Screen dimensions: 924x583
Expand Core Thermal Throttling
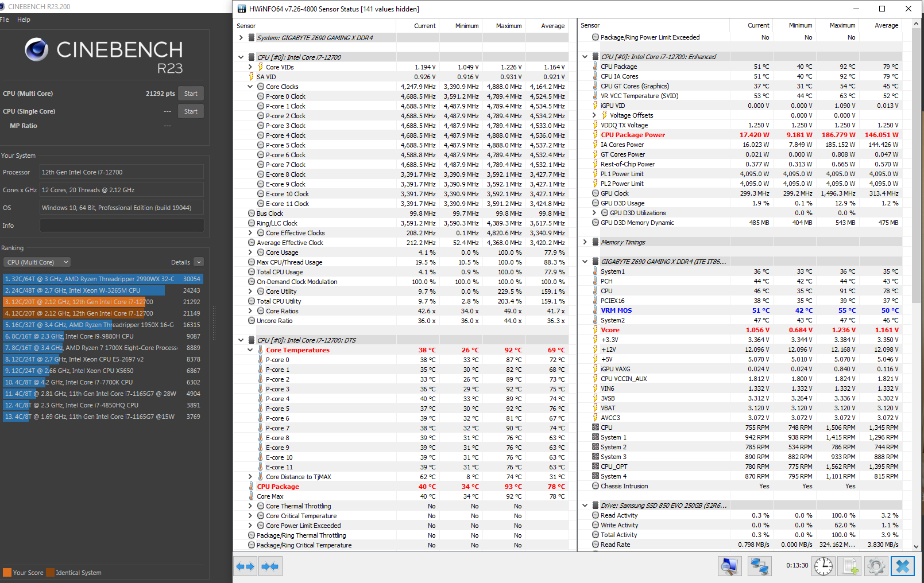point(250,506)
